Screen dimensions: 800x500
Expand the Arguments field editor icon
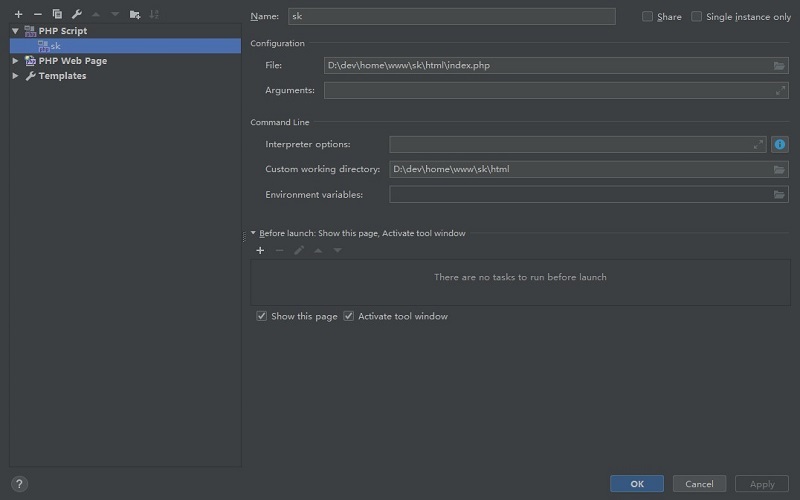(x=780, y=91)
